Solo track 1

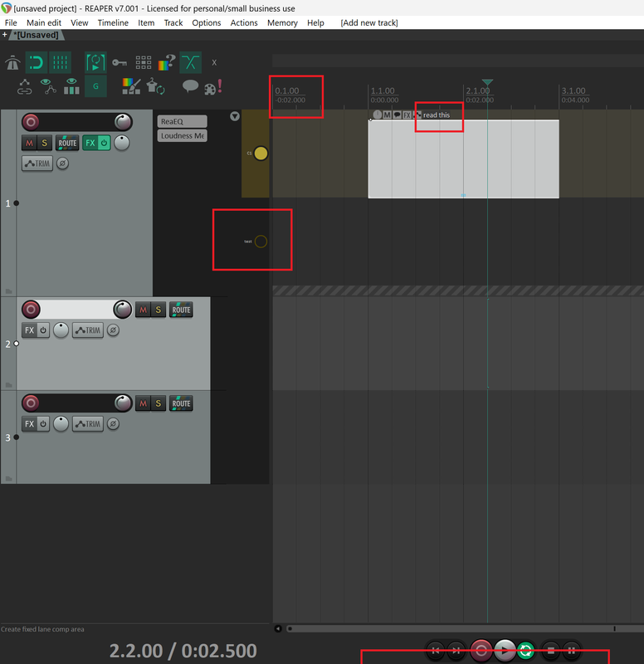pos(44,143)
